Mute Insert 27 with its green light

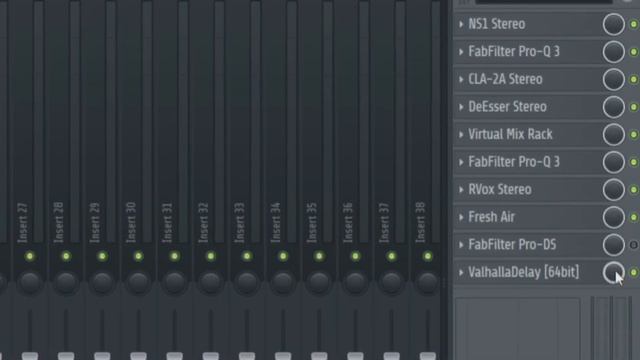(x=30, y=256)
